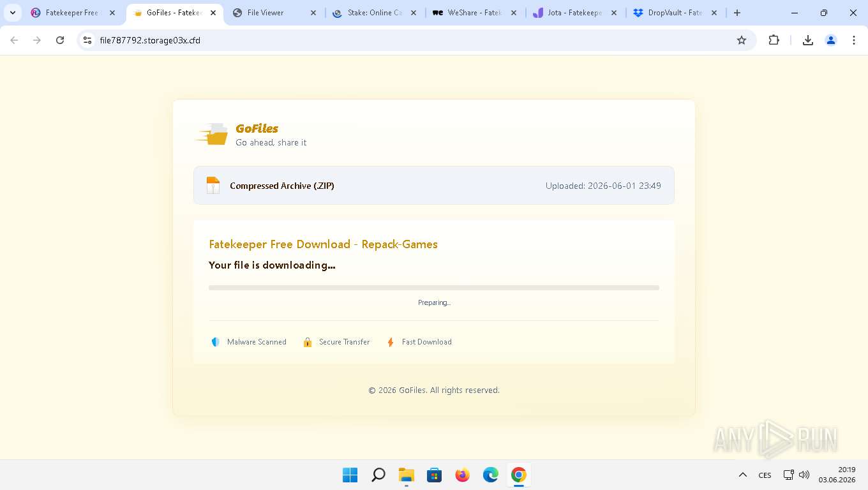
Task: Launch Microsoft Edge from the taskbar
Action: click(491, 475)
